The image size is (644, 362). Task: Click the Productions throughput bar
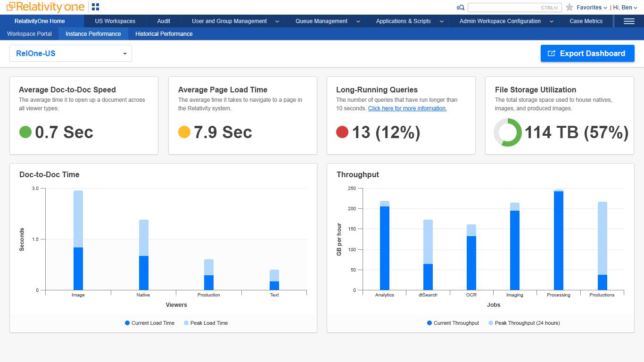click(x=603, y=246)
